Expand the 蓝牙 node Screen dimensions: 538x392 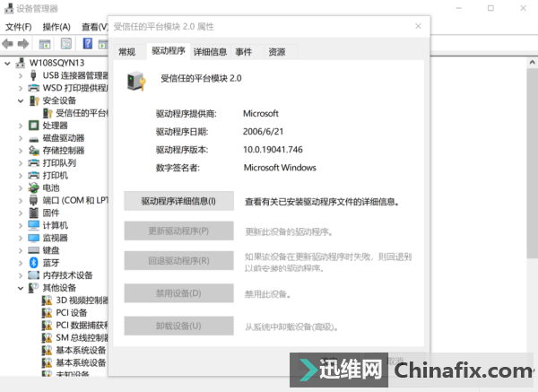(21, 263)
